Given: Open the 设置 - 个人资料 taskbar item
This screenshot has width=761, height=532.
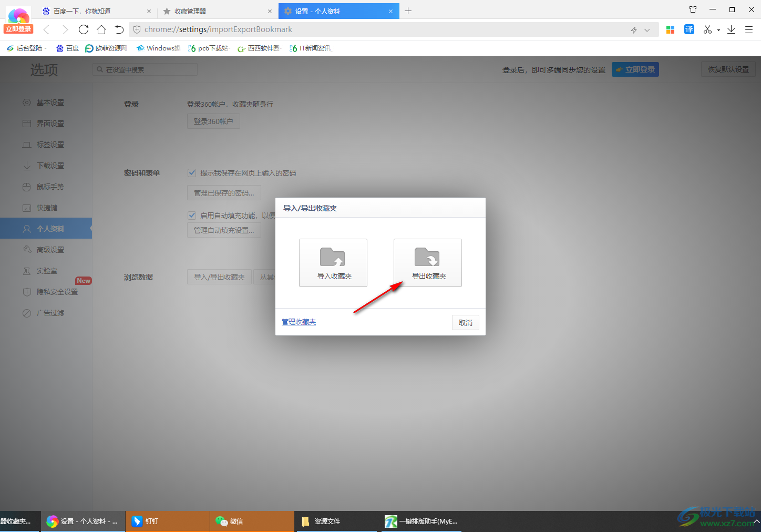Looking at the screenshot, I should pyautogui.click(x=83, y=521).
